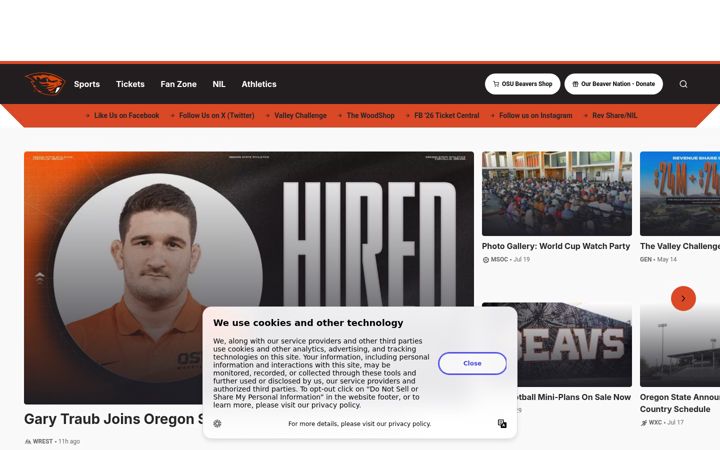Open Oregon State cross country schedule headline
This screenshot has height=450, width=720.
(680, 403)
